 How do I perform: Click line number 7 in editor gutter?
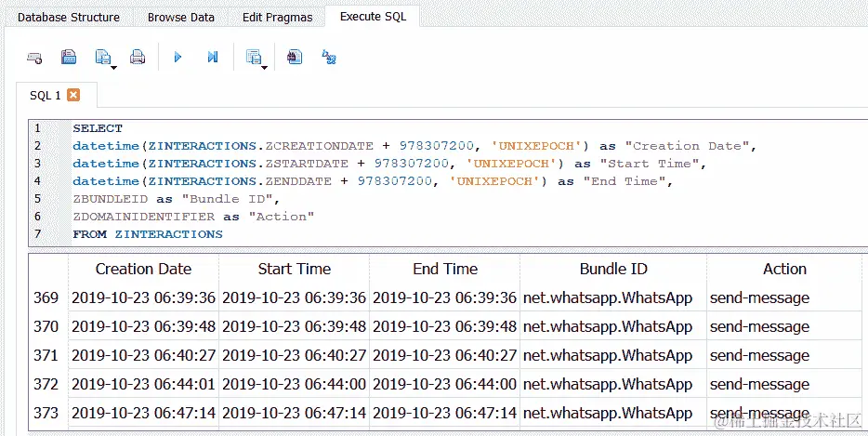pyautogui.click(x=37, y=234)
